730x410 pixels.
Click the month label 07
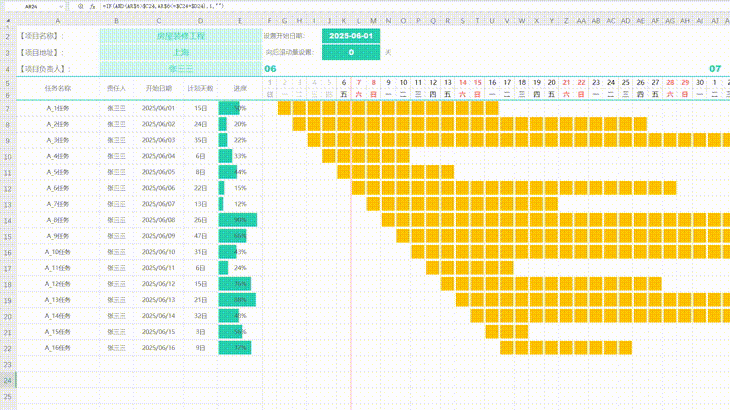pos(715,69)
